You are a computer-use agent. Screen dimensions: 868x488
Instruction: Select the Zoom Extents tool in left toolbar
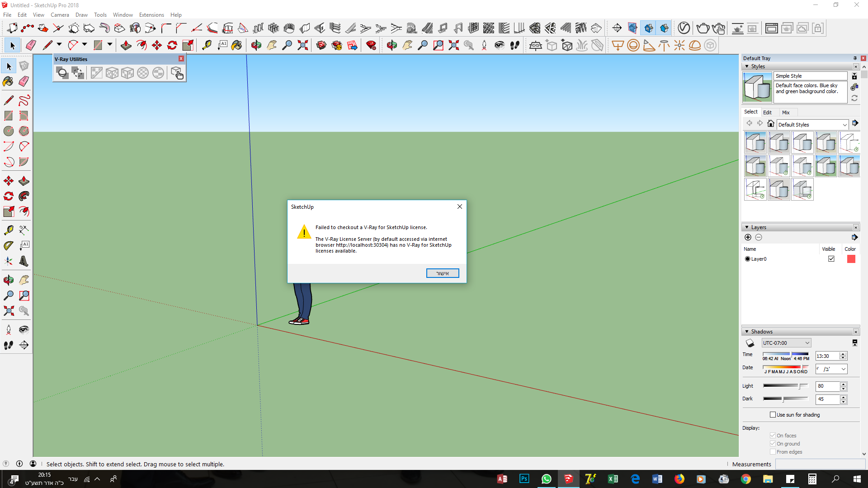coord(8,311)
